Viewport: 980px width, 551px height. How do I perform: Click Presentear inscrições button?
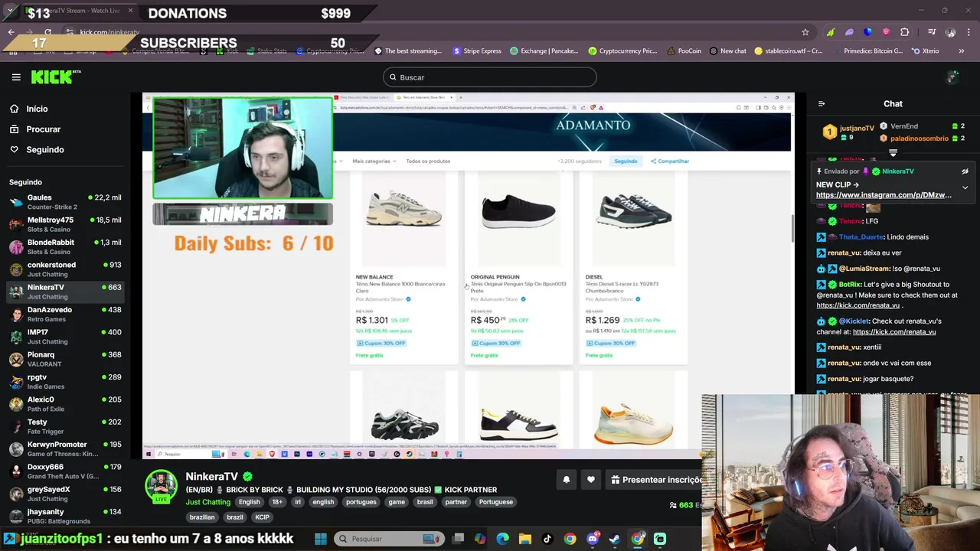(655, 480)
